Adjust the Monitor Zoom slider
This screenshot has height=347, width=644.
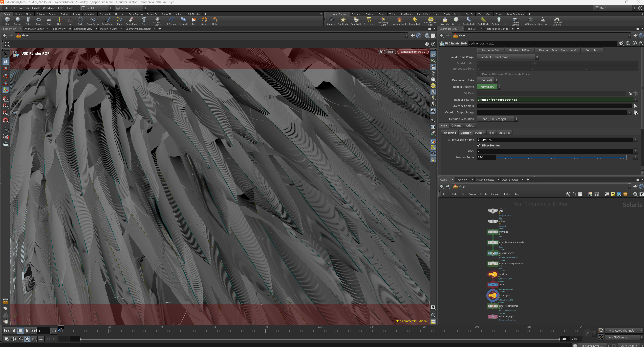[561, 157]
